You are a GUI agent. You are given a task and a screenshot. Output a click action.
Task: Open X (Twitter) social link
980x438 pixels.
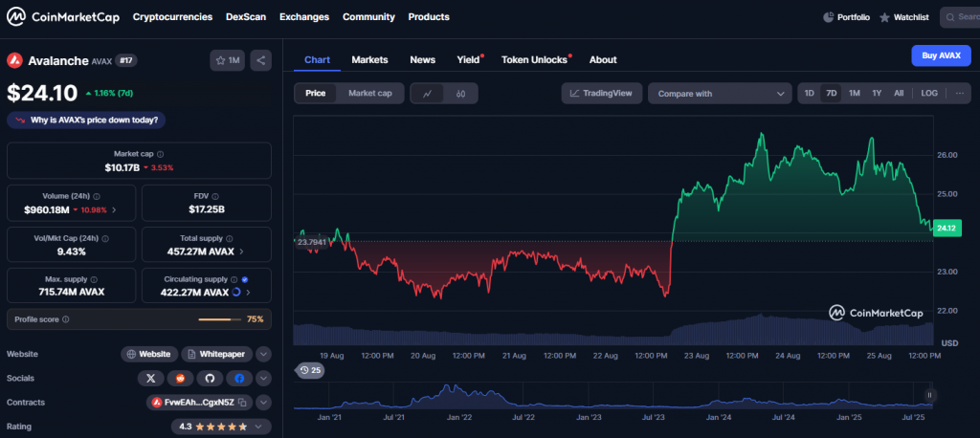[150, 378]
